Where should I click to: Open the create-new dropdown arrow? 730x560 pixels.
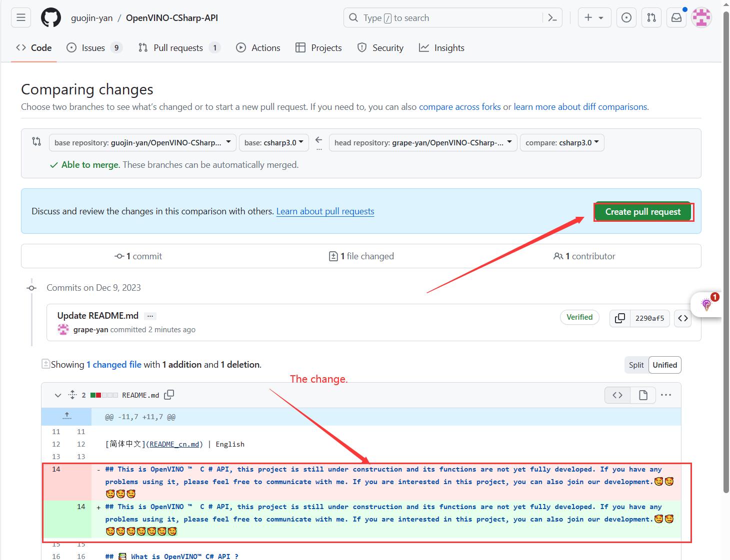[601, 18]
